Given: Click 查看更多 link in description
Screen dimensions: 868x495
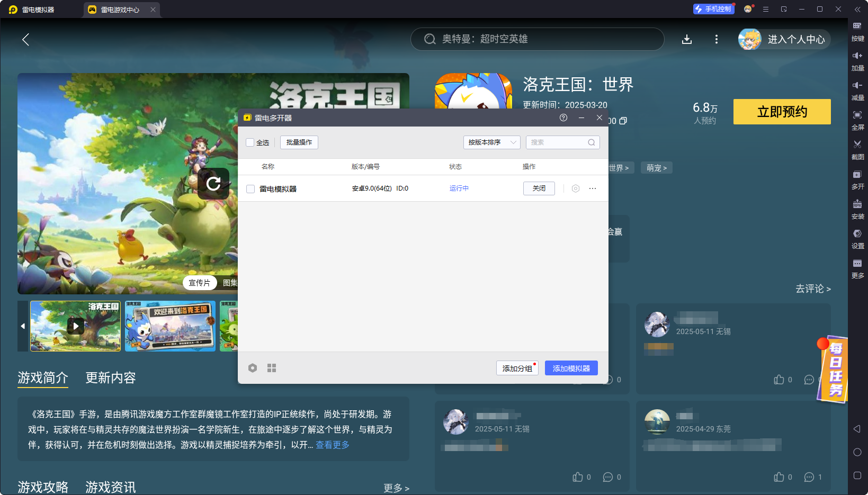Looking at the screenshot, I should [333, 445].
